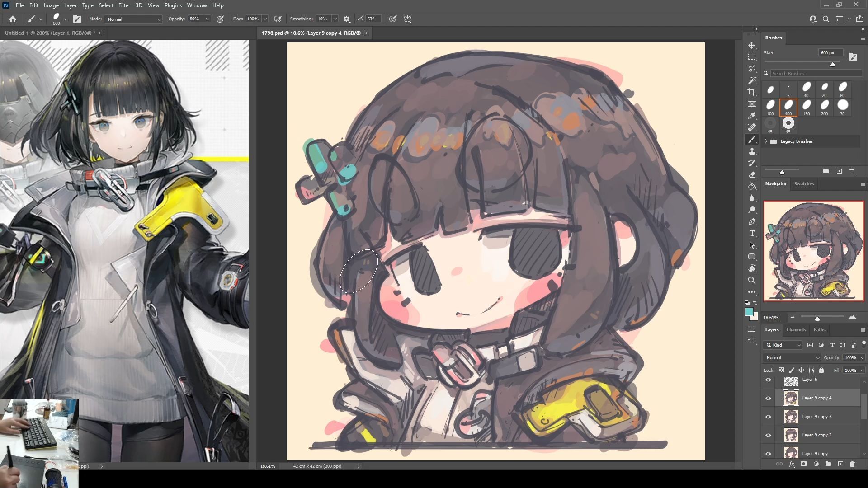Select the Rectangular Marquee tool
This screenshot has height=488, width=868.
[752, 57]
